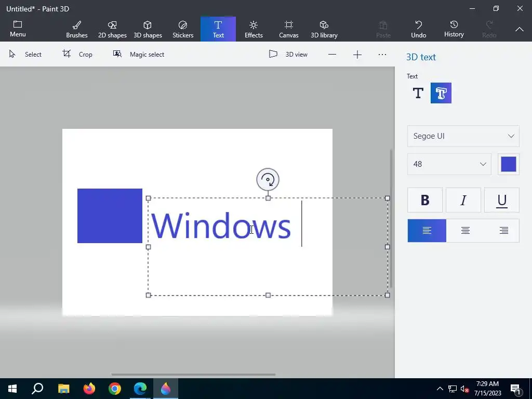Activate Magic select
This screenshot has height=399, width=532.
pyautogui.click(x=138, y=54)
